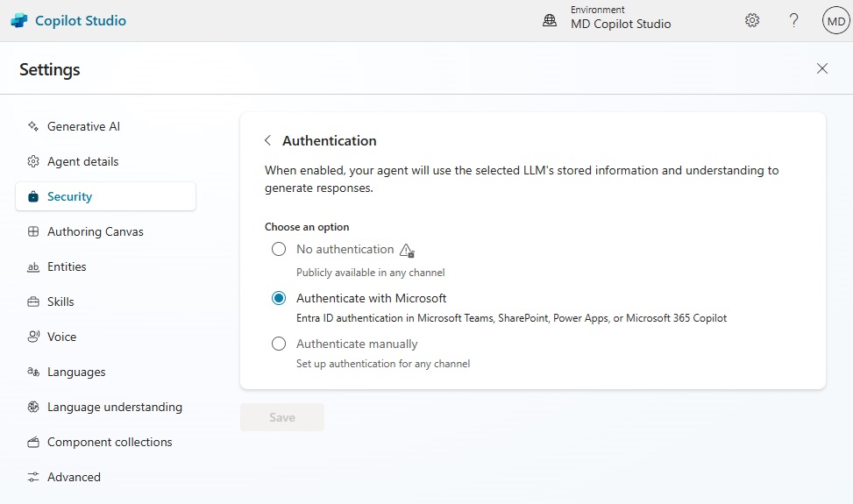
Task: Click 'Publicly available in any channel' text
Action: tap(371, 273)
